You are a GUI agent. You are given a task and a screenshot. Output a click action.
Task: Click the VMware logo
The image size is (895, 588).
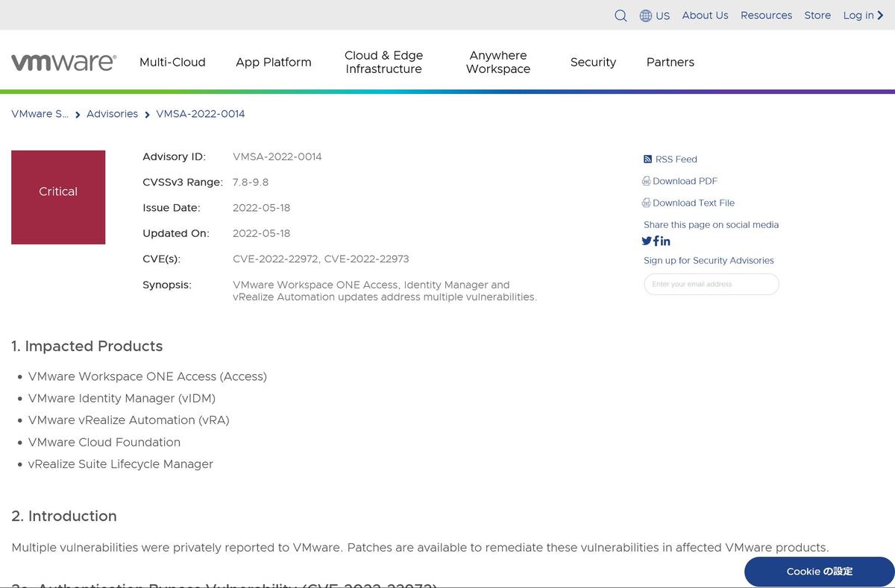coord(63,62)
